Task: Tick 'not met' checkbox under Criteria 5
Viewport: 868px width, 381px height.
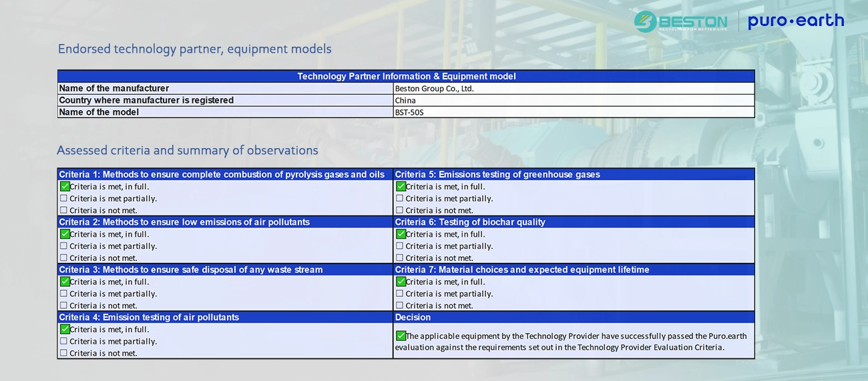Action: 400,210
